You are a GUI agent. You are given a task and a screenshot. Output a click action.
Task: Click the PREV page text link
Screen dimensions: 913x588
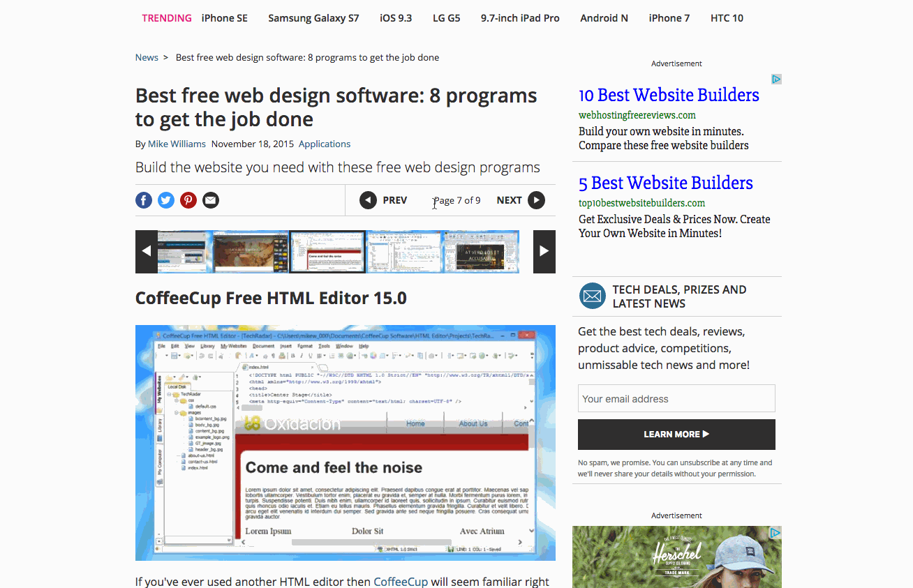pyautogui.click(x=395, y=200)
